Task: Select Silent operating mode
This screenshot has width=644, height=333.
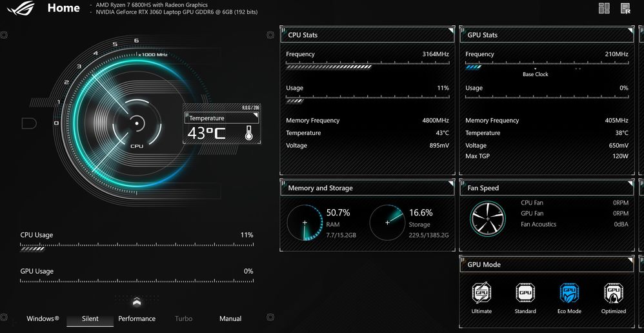Action: pos(90,319)
